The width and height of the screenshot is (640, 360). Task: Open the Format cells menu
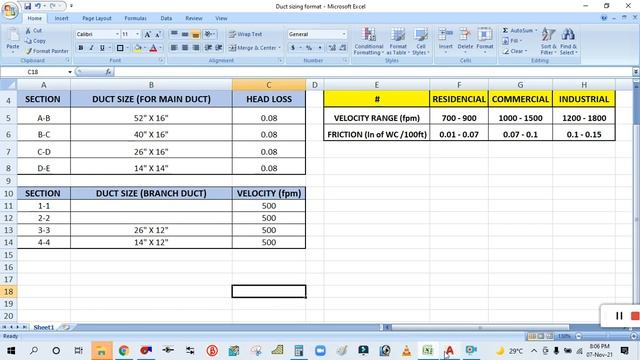click(x=485, y=40)
